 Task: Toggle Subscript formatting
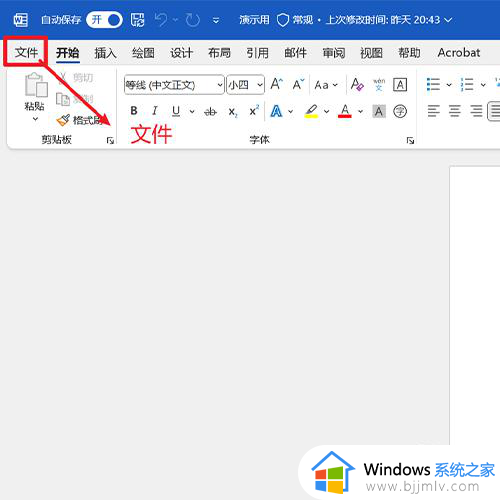[x=233, y=112]
